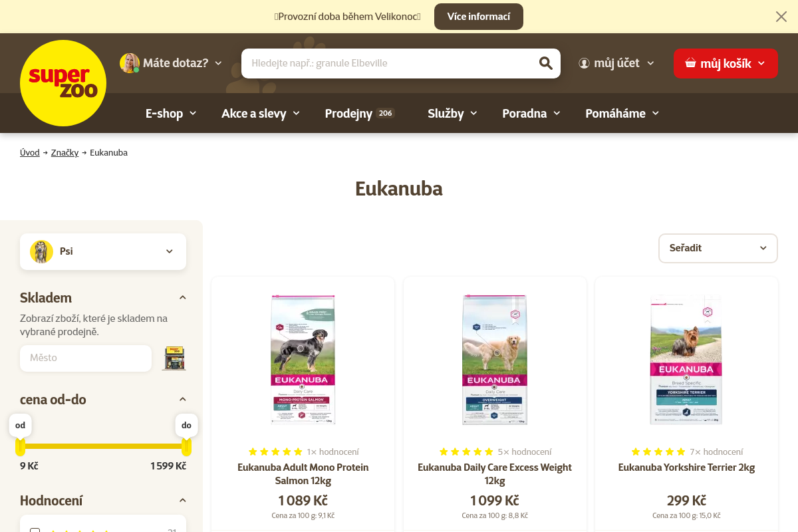Close the Velikonoce announcement banner

(781, 17)
